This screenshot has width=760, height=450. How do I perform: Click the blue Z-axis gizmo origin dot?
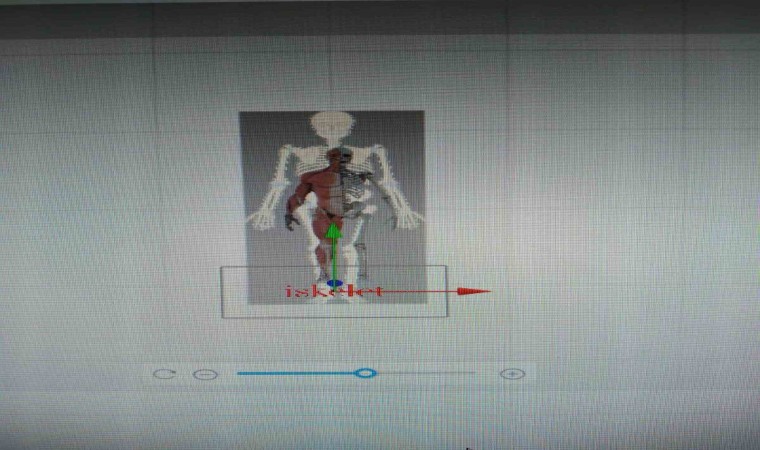(x=334, y=285)
